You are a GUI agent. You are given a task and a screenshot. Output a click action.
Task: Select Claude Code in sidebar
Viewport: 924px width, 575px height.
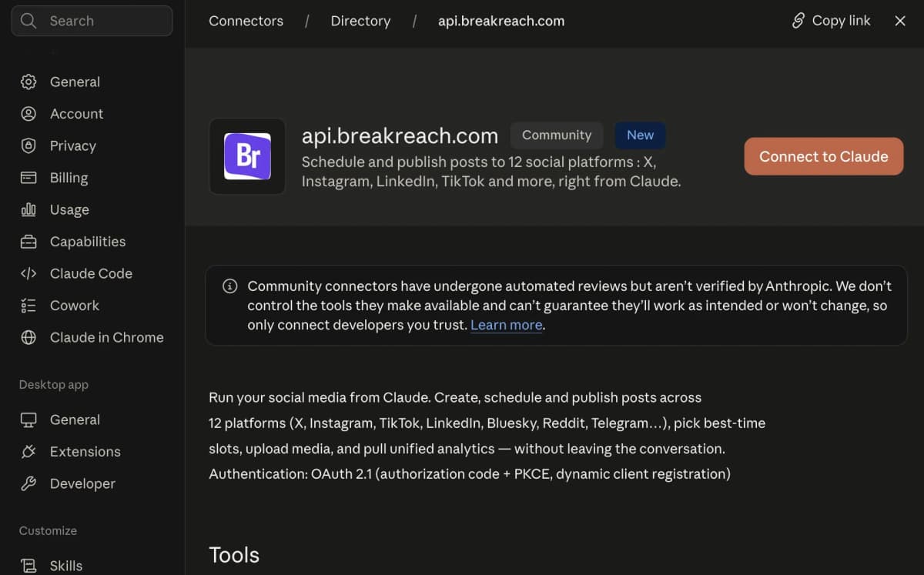(x=92, y=273)
